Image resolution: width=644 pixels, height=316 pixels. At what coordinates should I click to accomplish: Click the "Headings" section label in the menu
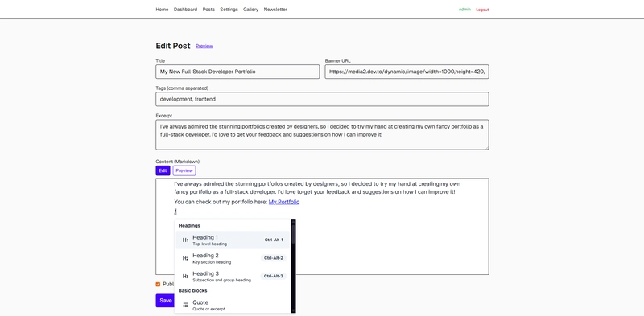coord(189,225)
